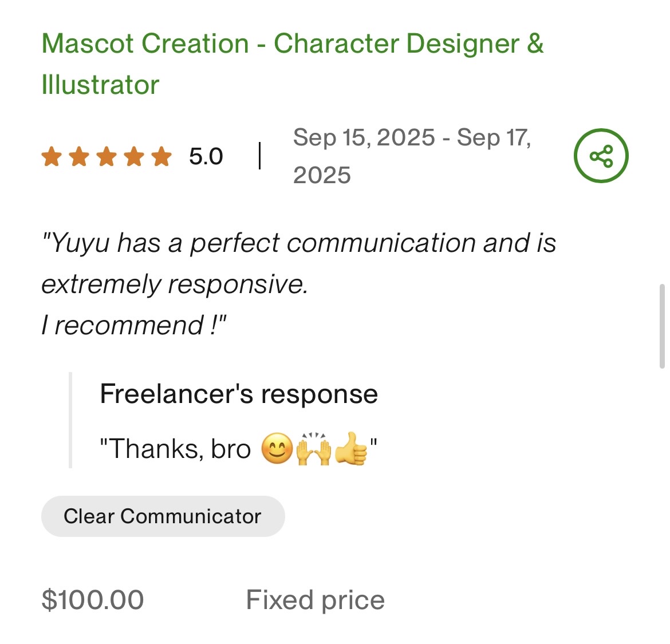Click the "Thanks, bro" reply text
Viewport: 670px width, 644px height.
coord(175,449)
